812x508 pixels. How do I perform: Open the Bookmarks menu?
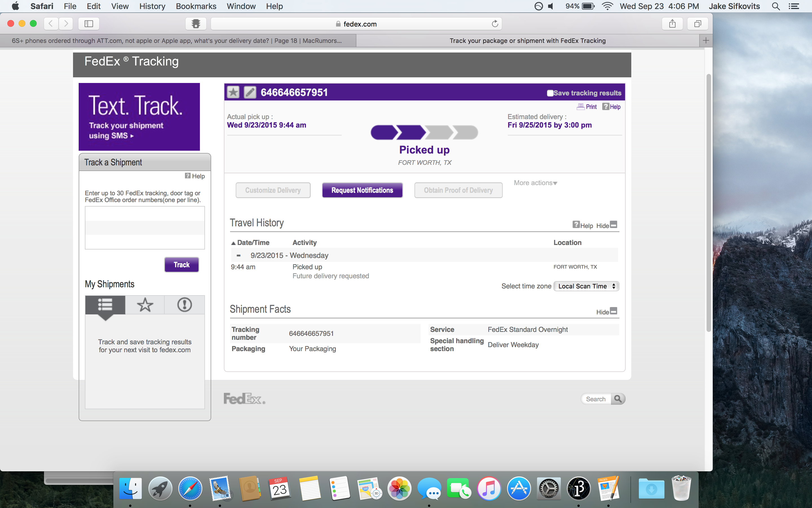point(196,6)
